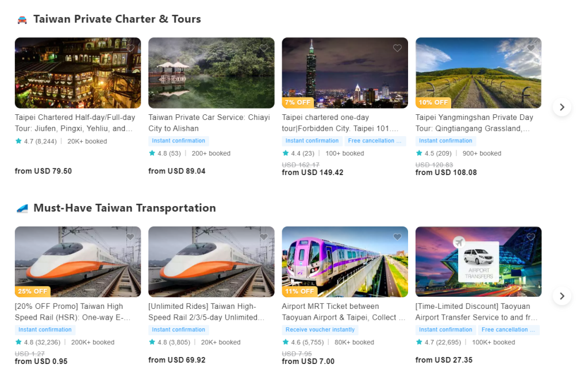Click heart icon on Airport MRT card
Image resolution: width=588 pixels, height=376 pixels.
(x=397, y=237)
